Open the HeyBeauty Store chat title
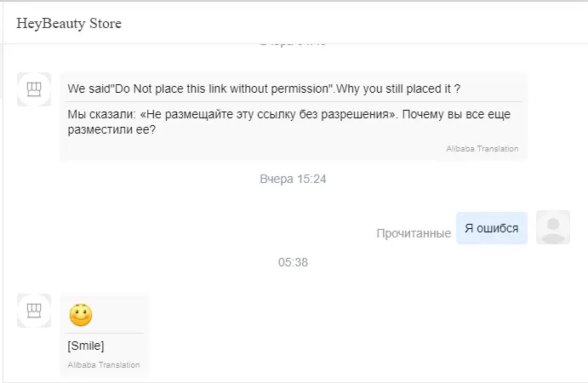 [69, 23]
